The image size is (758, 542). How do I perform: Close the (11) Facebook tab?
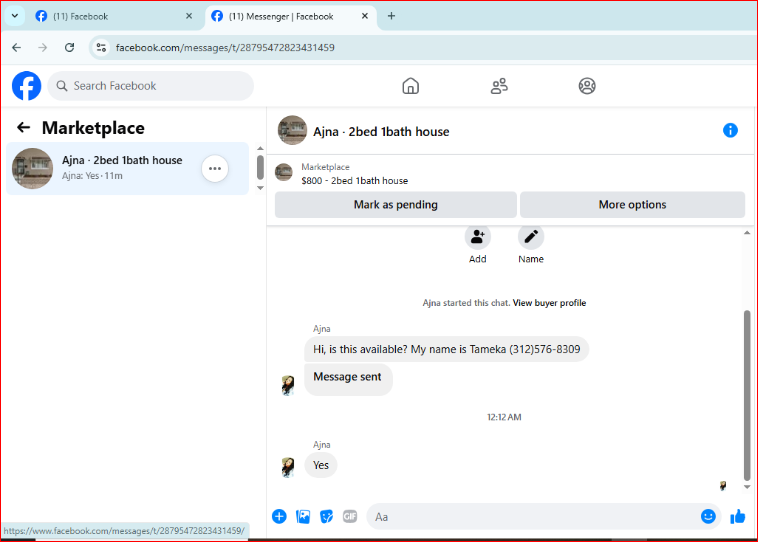[x=189, y=16]
